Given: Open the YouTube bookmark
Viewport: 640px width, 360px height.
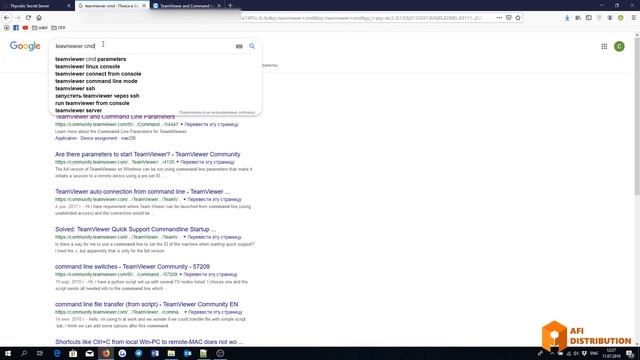Looking at the screenshot, I should click(25, 28).
